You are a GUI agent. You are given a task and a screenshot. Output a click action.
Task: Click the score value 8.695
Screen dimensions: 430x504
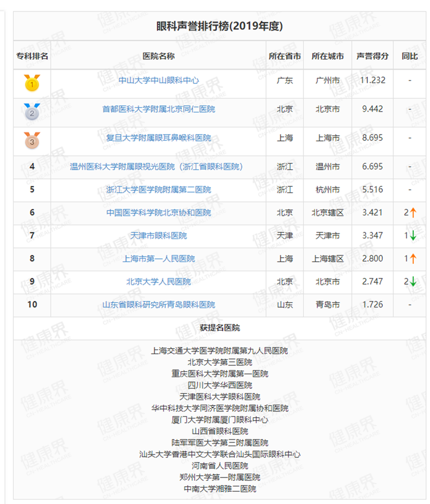[x=372, y=138]
